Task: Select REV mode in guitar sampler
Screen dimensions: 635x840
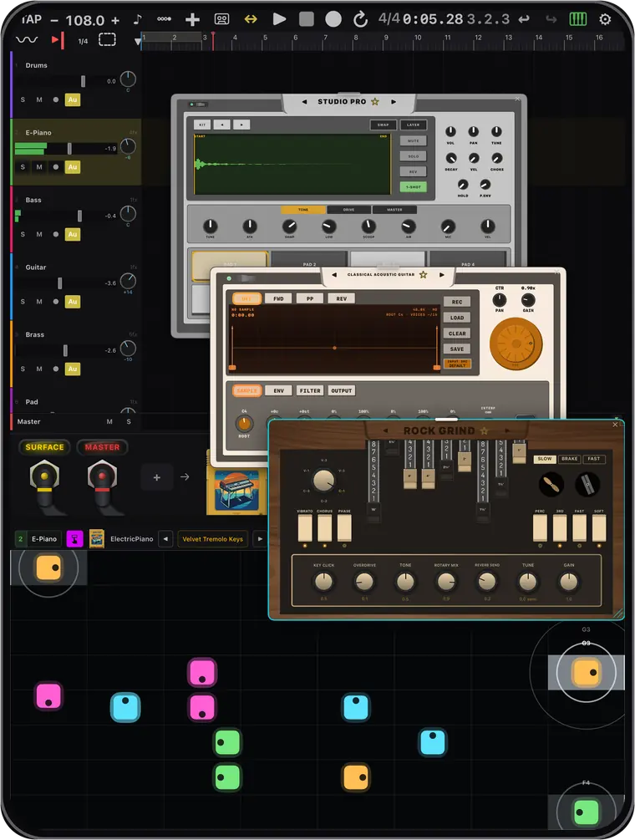Action: click(x=341, y=298)
